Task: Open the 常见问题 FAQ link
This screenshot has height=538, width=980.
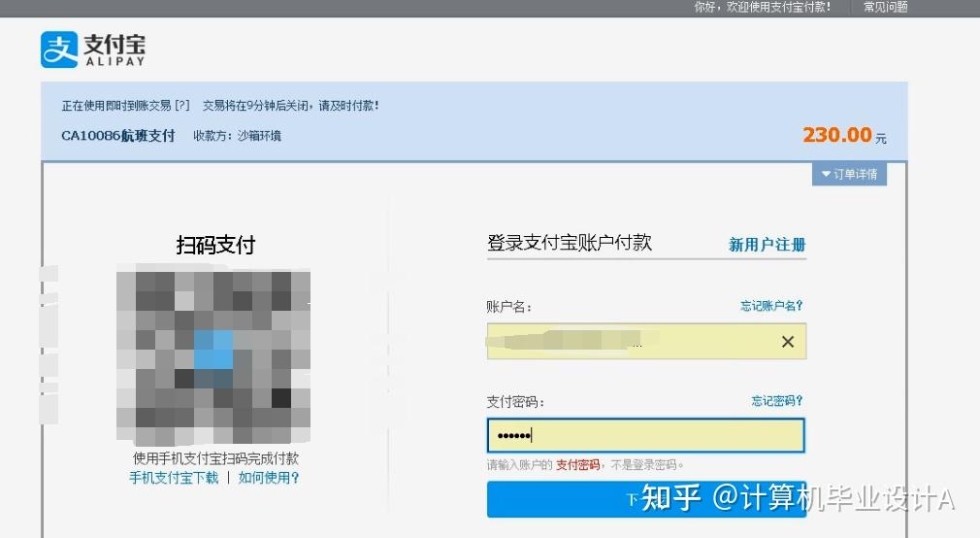Action: [x=885, y=7]
